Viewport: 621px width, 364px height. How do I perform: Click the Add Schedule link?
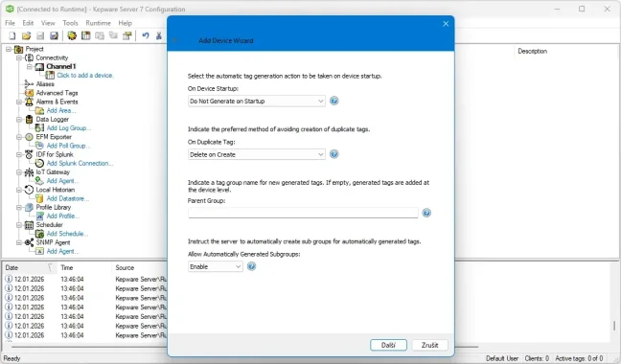coord(67,234)
